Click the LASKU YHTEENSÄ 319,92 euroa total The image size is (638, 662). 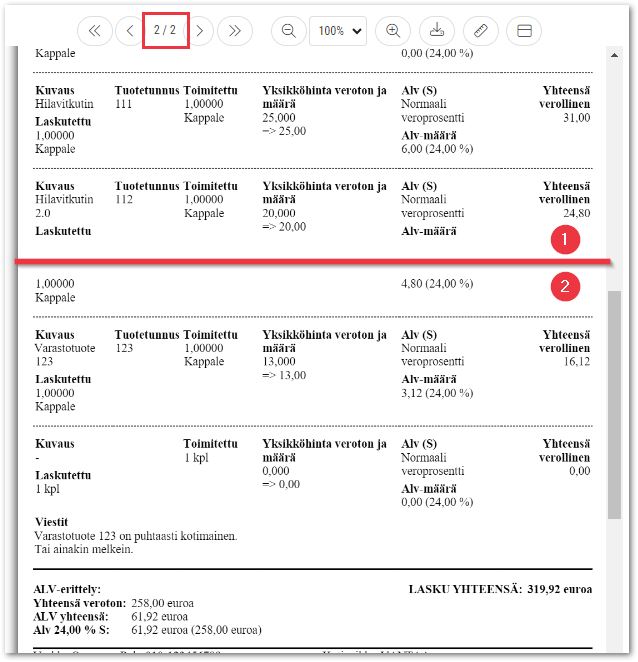[500, 589]
